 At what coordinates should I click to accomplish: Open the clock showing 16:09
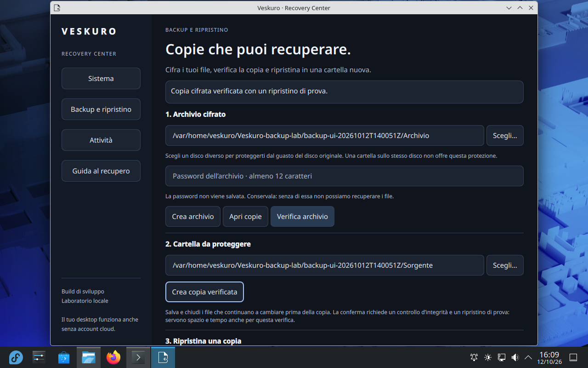tap(549, 357)
